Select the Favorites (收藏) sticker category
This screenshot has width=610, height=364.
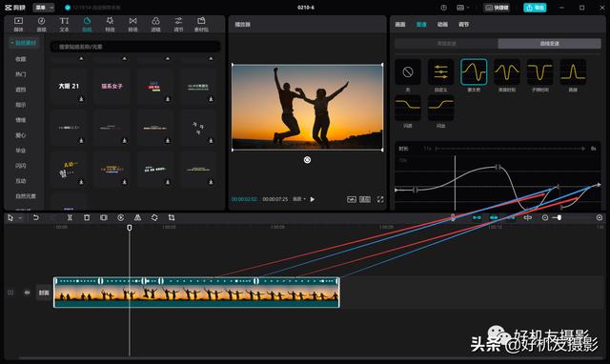click(21, 59)
